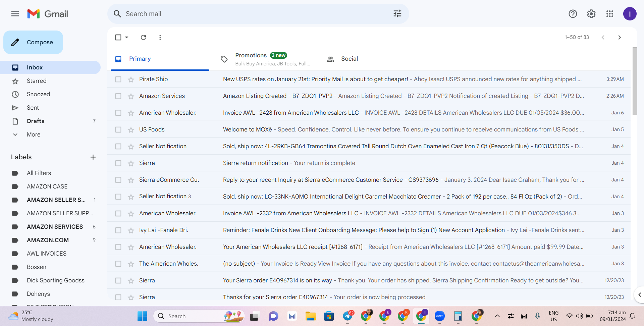Star the Amazon Services email
644x326 pixels.
pos(131,96)
